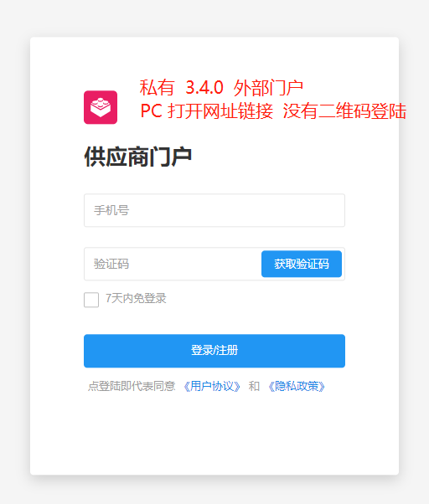Click the 和 text between policy links

[254, 386]
